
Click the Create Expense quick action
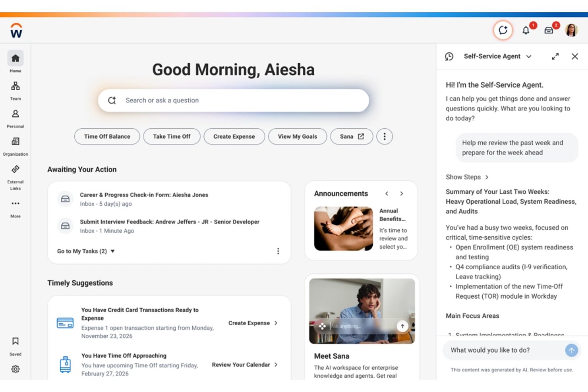tap(234, 137)
